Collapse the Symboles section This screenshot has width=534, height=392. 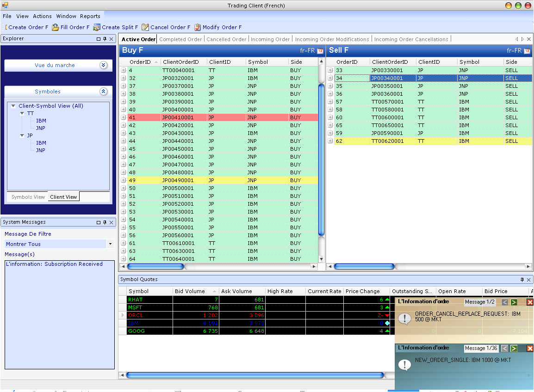pos(103,92)
